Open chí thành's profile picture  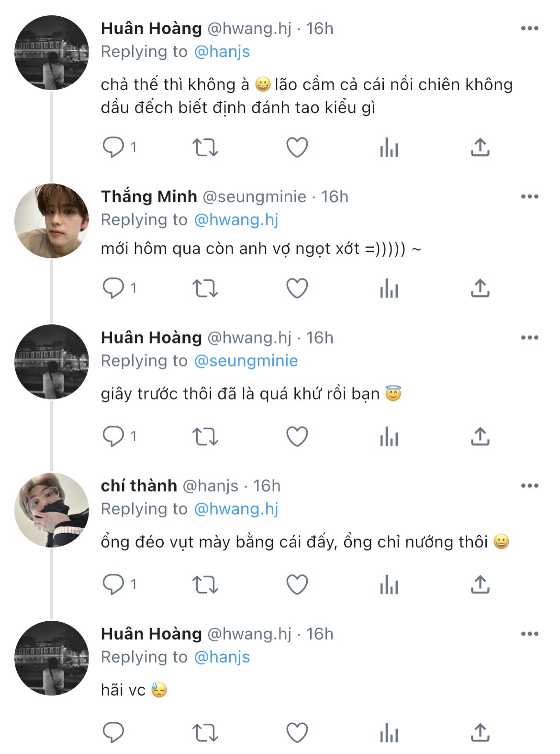coord(52,510)
